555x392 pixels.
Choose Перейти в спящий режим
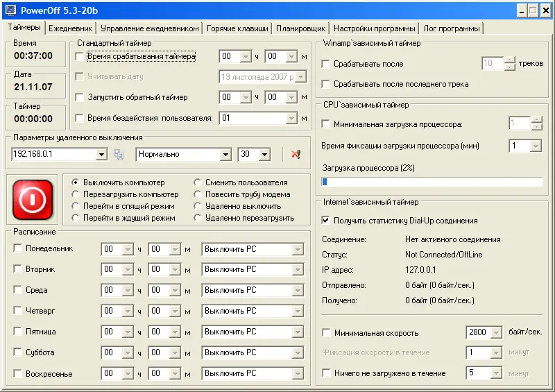click(75, 206)
